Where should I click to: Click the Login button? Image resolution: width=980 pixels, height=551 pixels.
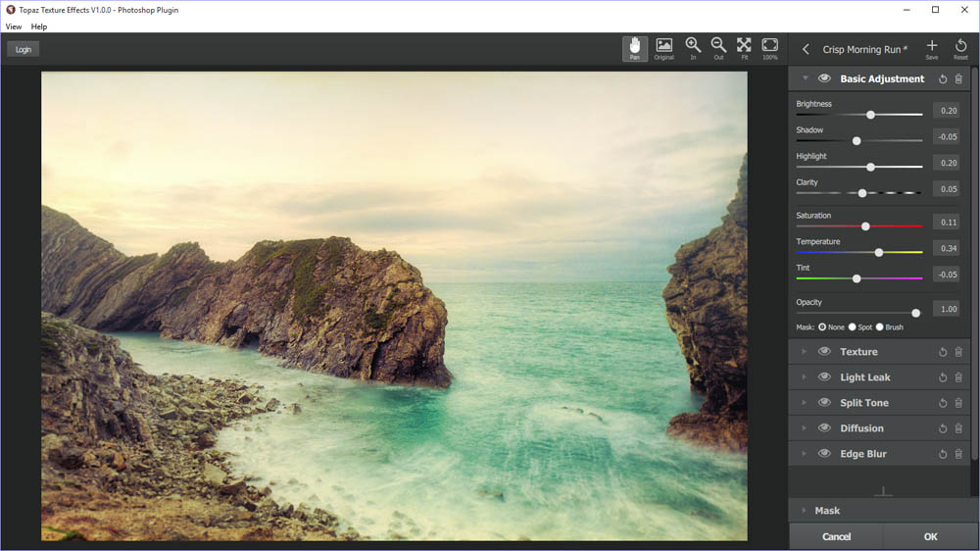tap(24, 49)
